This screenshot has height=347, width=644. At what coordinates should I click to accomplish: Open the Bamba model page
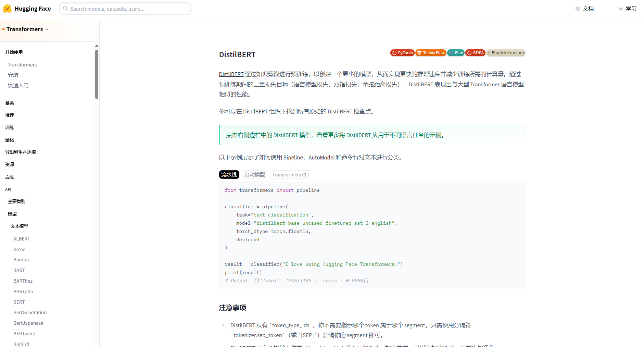click(21, 260)
